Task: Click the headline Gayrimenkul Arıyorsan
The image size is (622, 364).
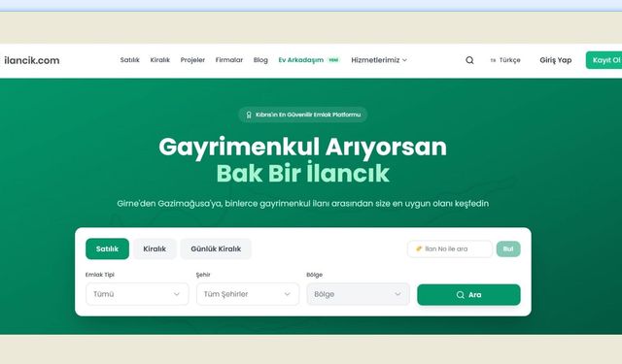Action: click(x=302, y=147)
